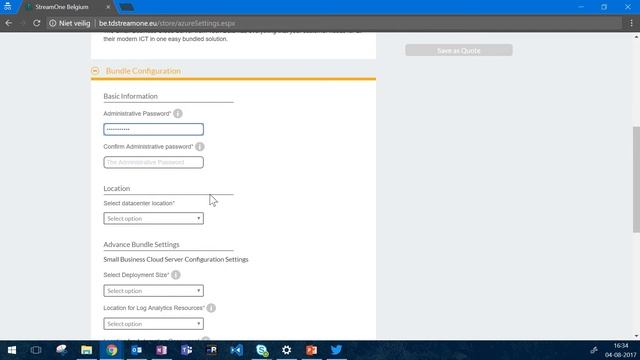Reload the current page

tap(36, 23)
